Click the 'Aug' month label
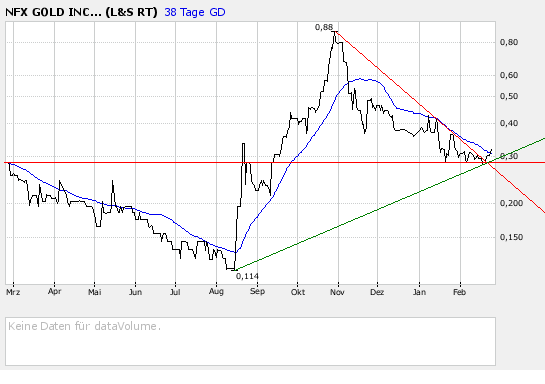545x384 pixels. [x=216, y=292]
